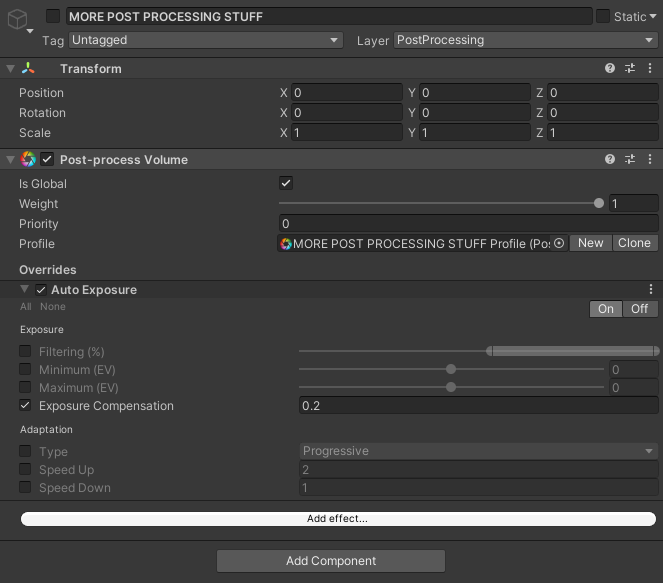Click the Rotation Z input field
Image resolution: width=663 pixels, height=583 pixels.
click(x=603, y=112)
